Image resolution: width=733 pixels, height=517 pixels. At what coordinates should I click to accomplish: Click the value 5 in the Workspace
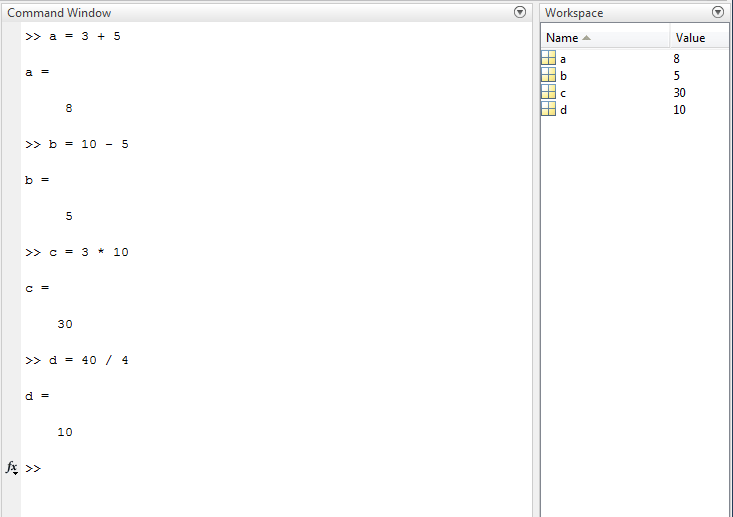676,75
